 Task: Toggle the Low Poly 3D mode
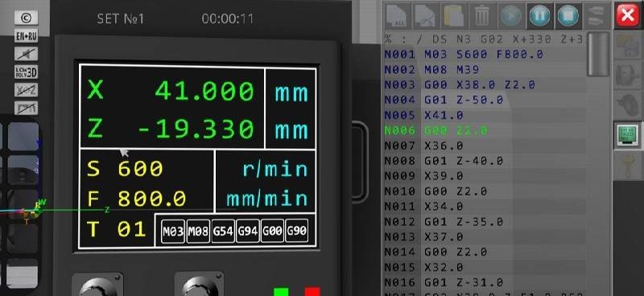pos(27,72)
